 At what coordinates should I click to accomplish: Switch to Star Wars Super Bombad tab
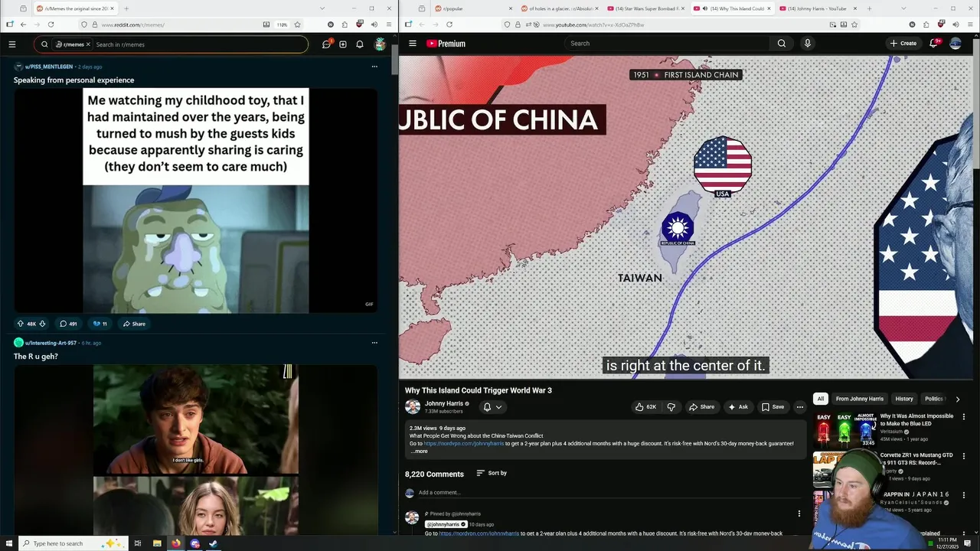pyautogui.click(x=645, y=8)
